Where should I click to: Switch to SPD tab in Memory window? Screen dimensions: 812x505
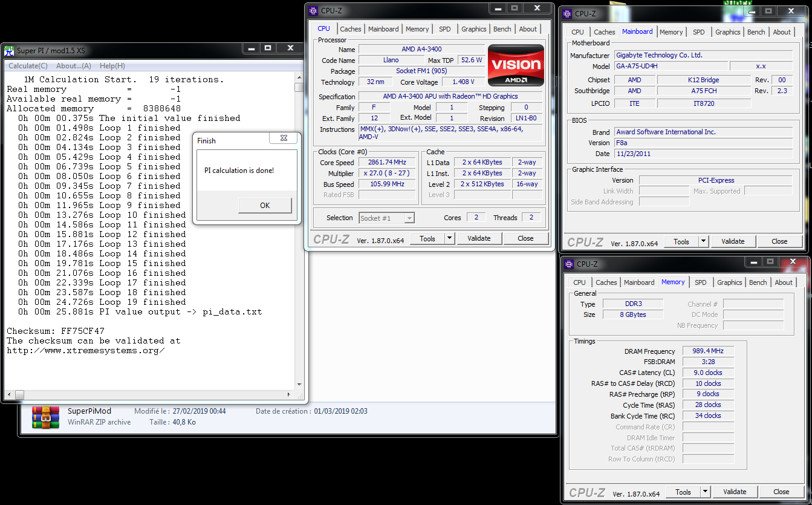click(701, 282)
